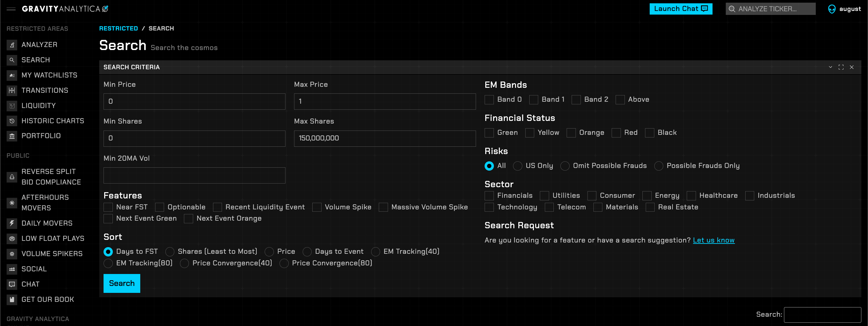This screenshot has width=868, height=326.
Task: Tick the Technology sector checkbox
Action: 489,207
